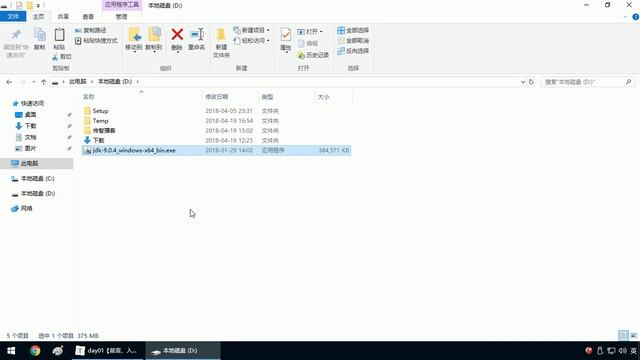Click the Back arrow in navigation bar
Viewport: 640px width, 360px height.
click(x=9, y=82)
